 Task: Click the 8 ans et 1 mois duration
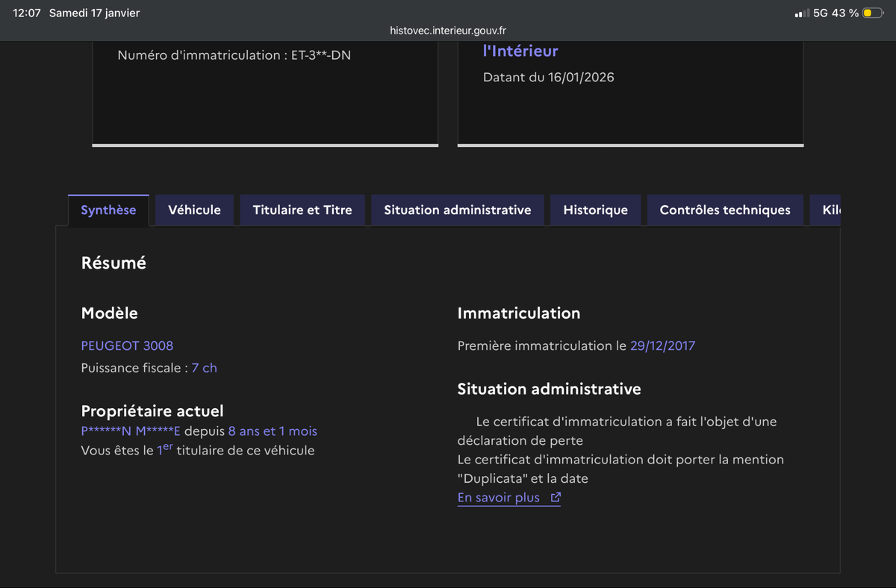click(273, 431)
